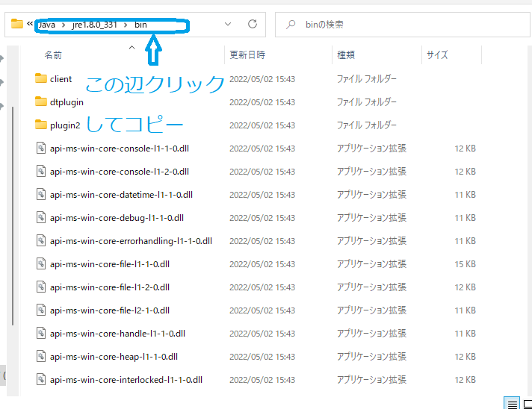532x409 pixels.
Task: Click the search magnifier icon
Action: coord(291,25)
